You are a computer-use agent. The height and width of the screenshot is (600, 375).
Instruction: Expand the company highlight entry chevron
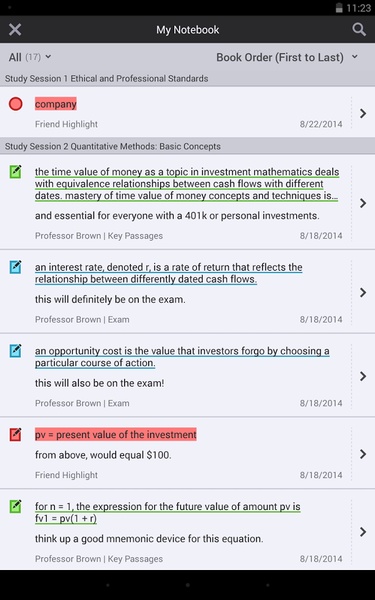(x=363, y=113)
